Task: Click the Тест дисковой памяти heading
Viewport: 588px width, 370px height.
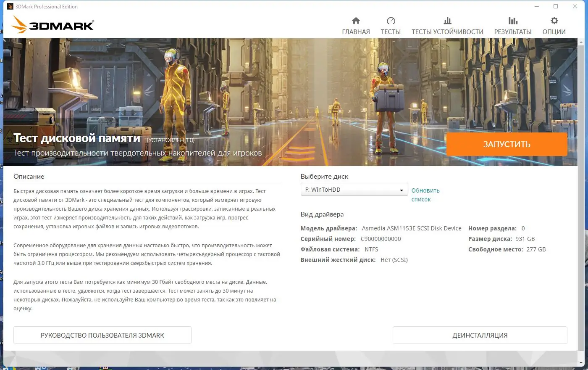Action: (x=77, y=138)
